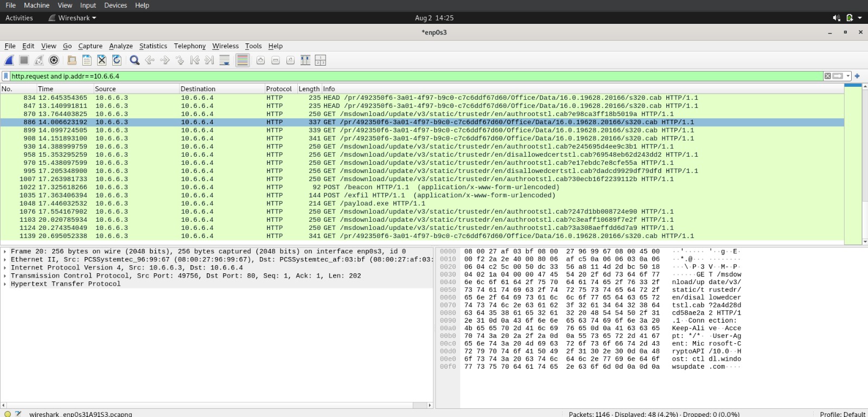
Task: Expand the Hypertext Transfer Protocol row
Action: coord(5,284)
